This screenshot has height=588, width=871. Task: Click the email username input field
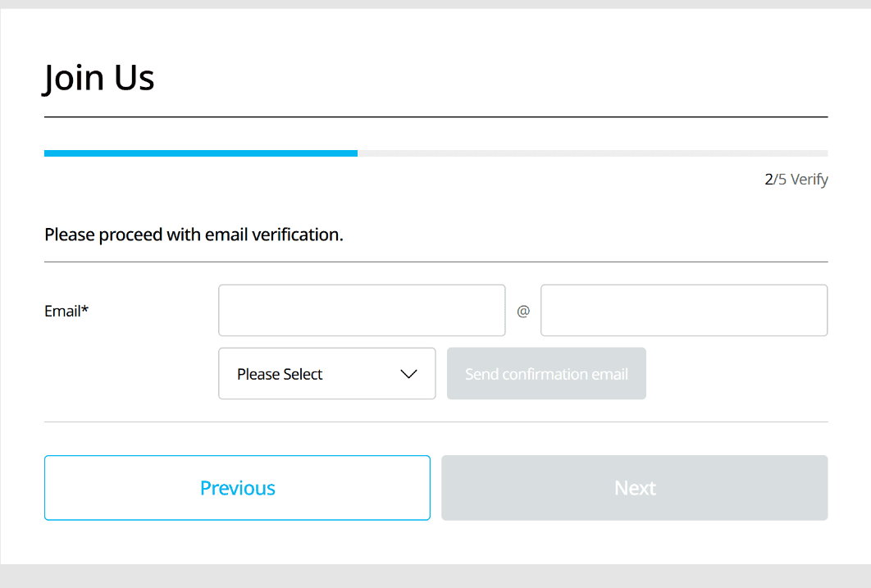(362, 310)
